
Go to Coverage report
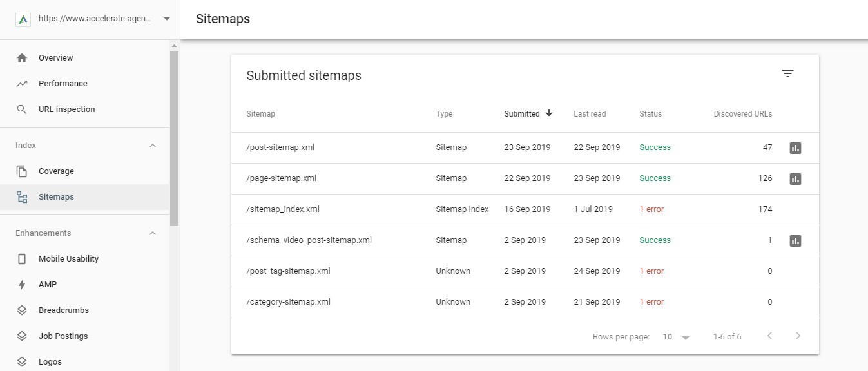[56, 171]
